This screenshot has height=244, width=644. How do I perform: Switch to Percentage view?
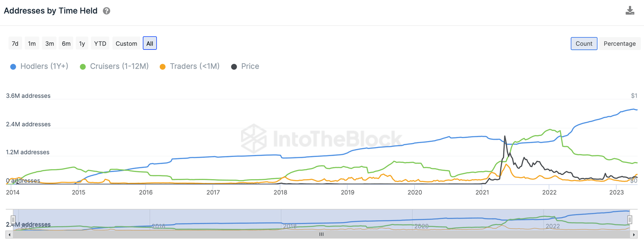[619, 44]
